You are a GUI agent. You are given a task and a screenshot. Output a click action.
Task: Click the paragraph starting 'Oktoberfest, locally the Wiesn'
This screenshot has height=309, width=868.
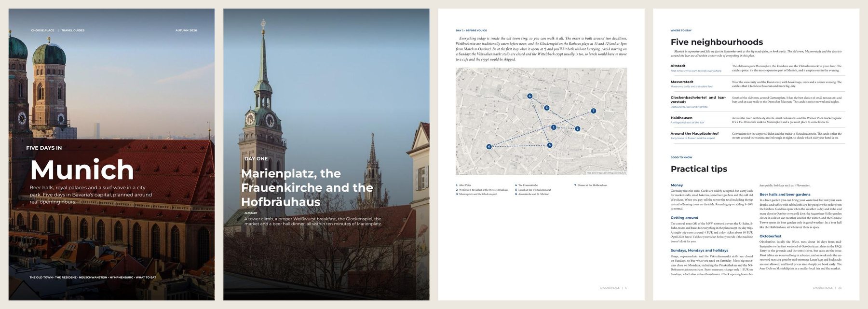pos(800,255)
